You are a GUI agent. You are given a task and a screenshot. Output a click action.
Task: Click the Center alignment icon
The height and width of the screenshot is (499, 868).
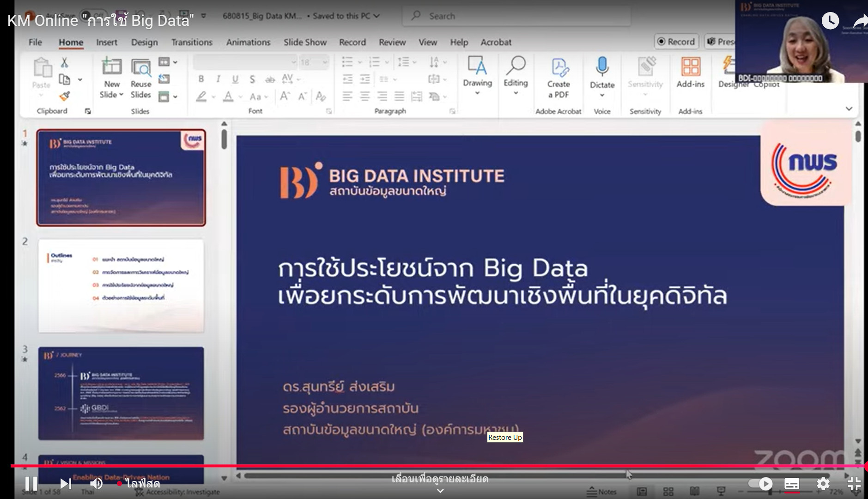click(365, 96)
